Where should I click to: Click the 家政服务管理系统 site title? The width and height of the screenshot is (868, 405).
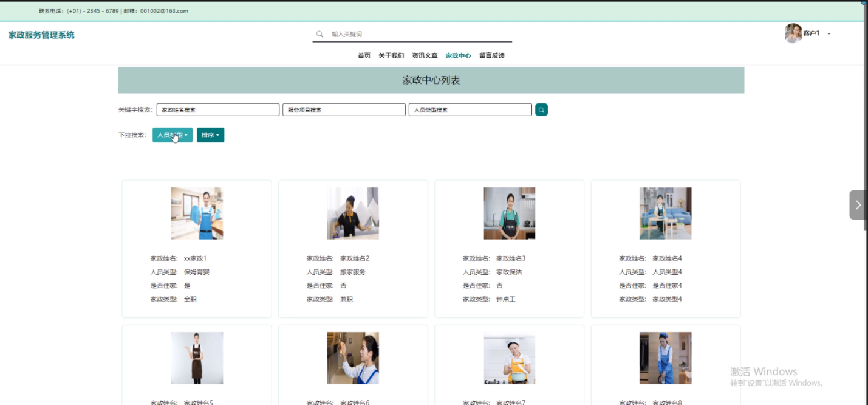point(41,35)
